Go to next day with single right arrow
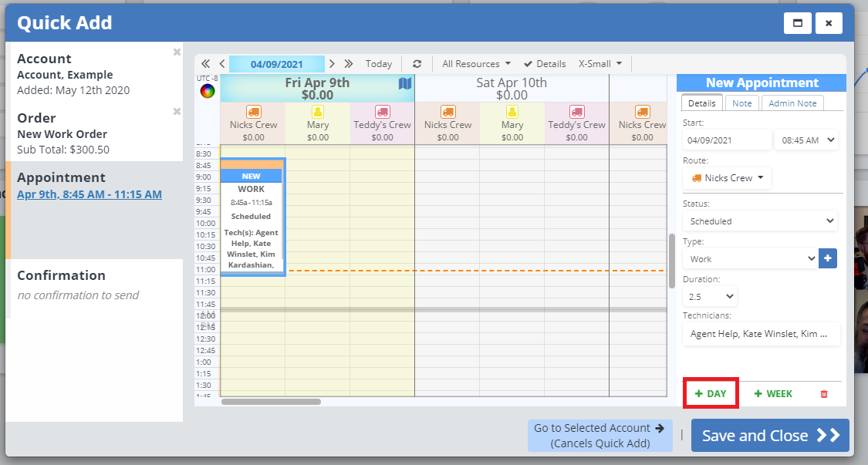The image size is (868, 465). click(x=332, y=64)
